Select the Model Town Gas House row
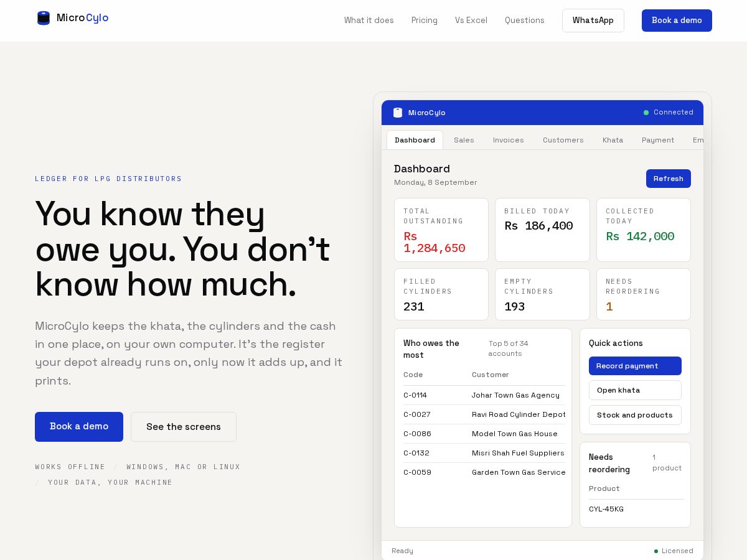The width and height of the screenshot is (747, 560). tap(484, 434)
